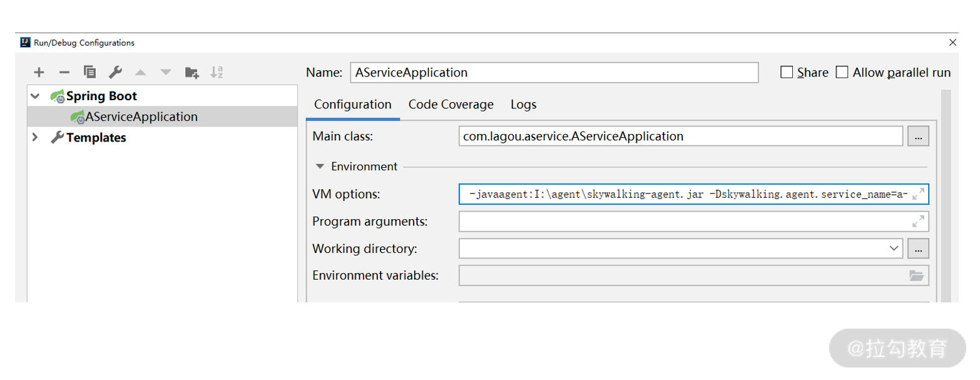Collapse the Spring Boot tree node
Screen dimensions: 980x380
36,96
